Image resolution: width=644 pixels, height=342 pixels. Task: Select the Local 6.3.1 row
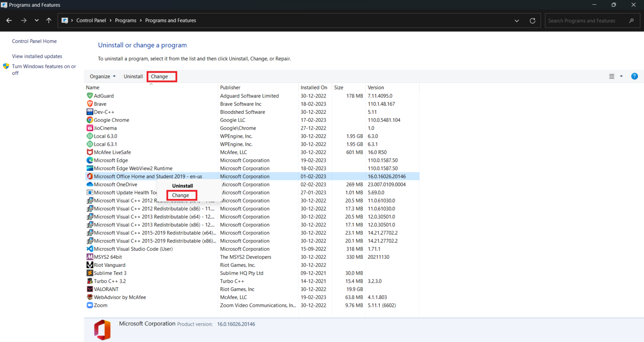tap(252, 144)
